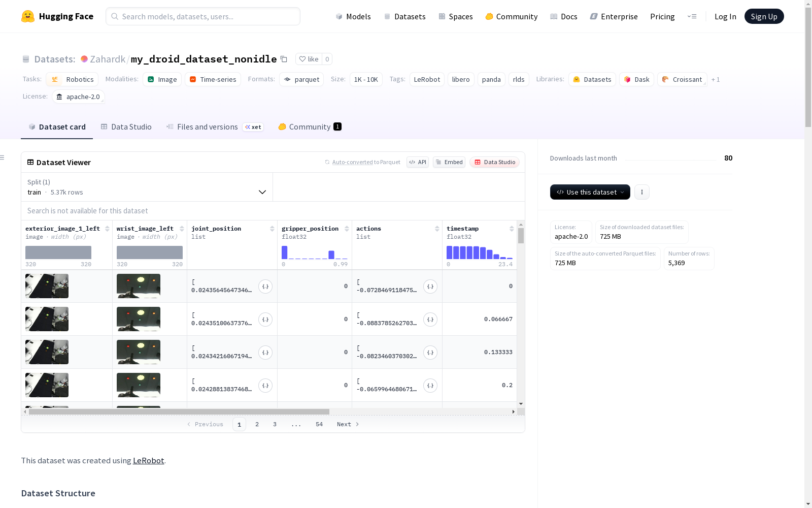Click the timestamp histogram
812x508 pixels.
point(480,252)
